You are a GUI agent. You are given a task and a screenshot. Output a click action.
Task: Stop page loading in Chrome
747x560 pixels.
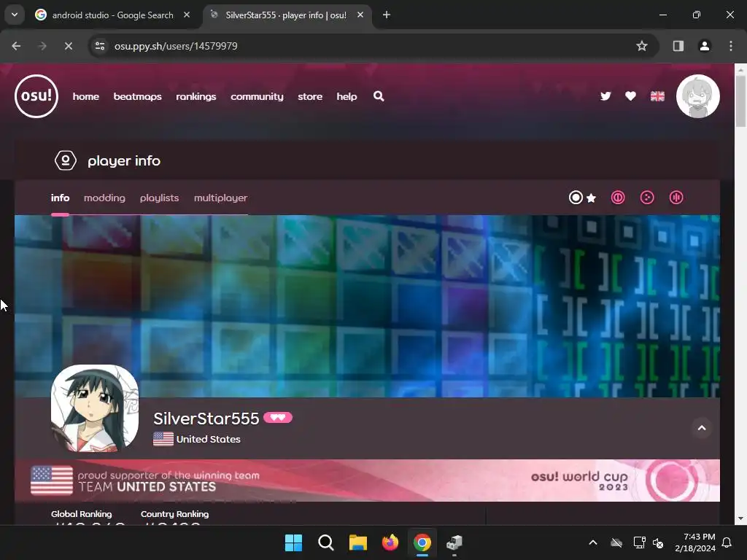68,46
